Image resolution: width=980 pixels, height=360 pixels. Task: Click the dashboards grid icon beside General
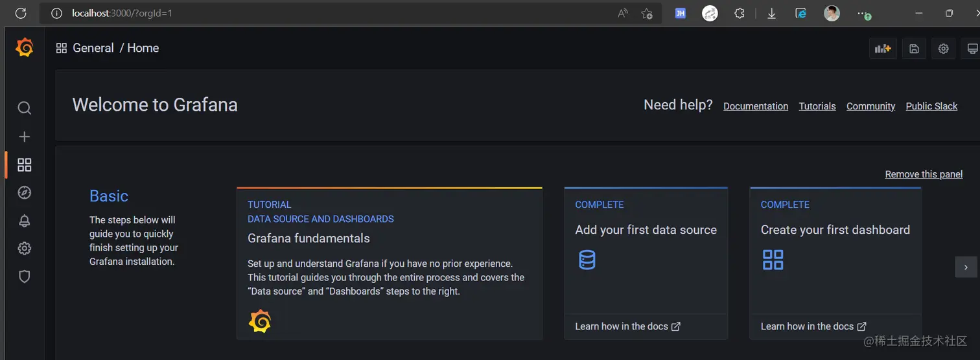(x=62, y=48)
